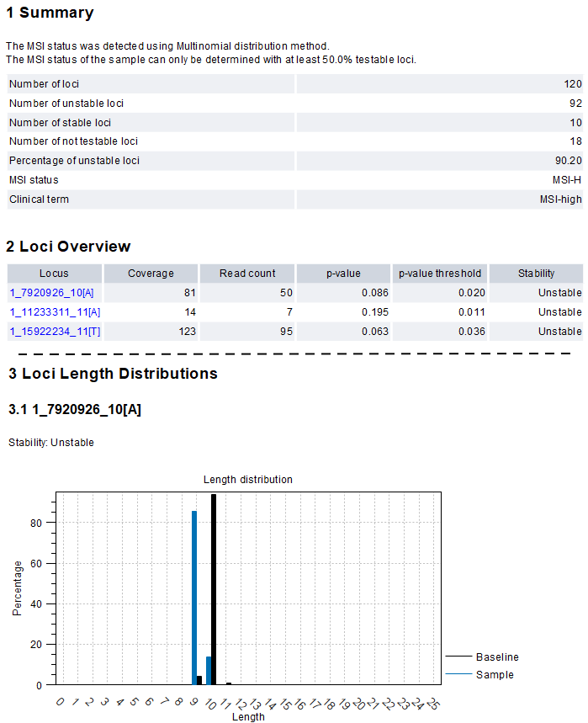Click the short blue sample bar at length 10
The width and height of the screenshot is (588, 723).
click(209, 671)
